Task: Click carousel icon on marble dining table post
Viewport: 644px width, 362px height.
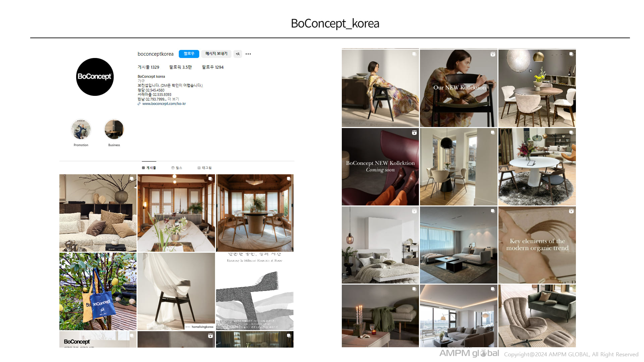Action: tap(210, 179)
